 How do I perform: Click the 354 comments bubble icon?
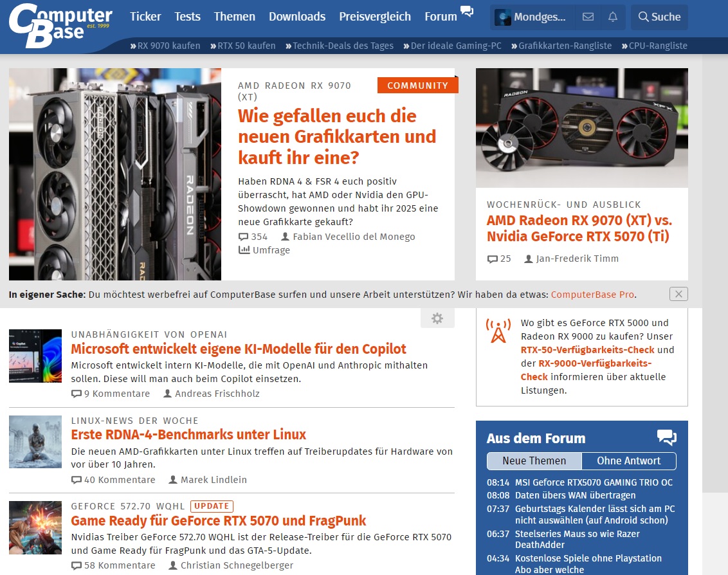click(243, 237)
